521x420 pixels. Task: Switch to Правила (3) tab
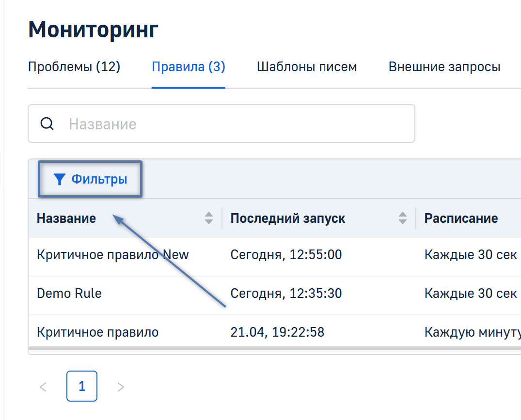pos(188,67)
